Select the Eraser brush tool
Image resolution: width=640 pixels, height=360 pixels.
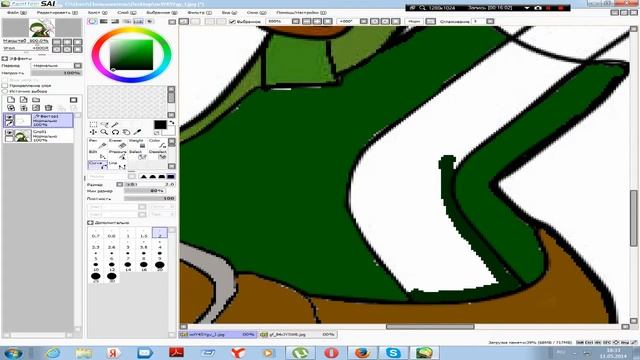[118, 144]
